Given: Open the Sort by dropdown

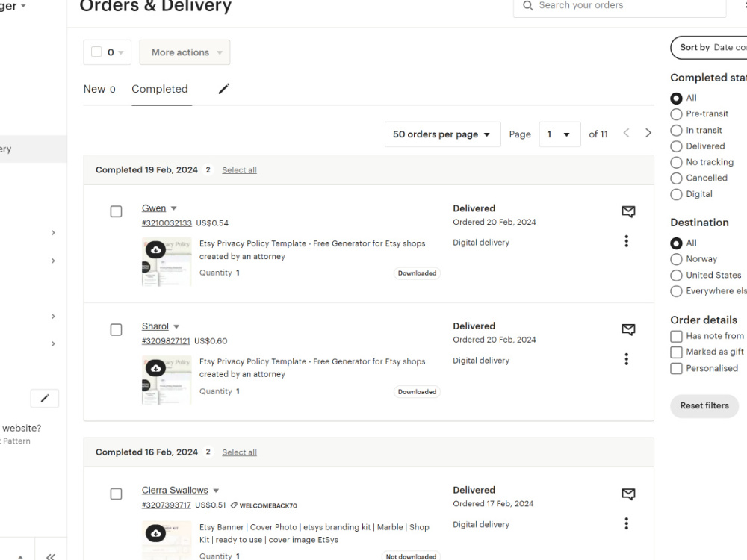Looking at the screenshot, I should tap(709, 47).
